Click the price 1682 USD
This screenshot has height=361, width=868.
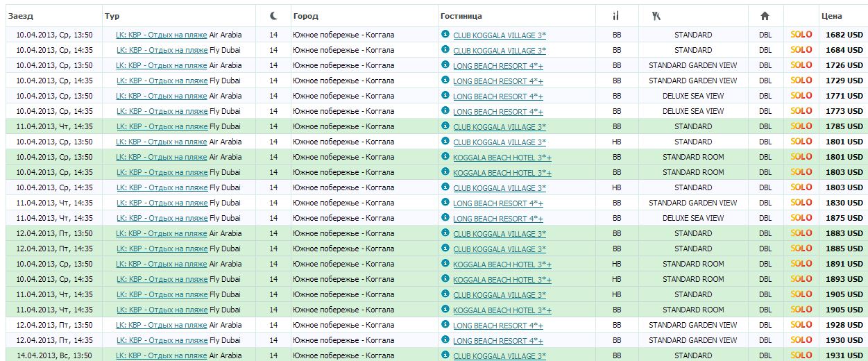point(844,35)
